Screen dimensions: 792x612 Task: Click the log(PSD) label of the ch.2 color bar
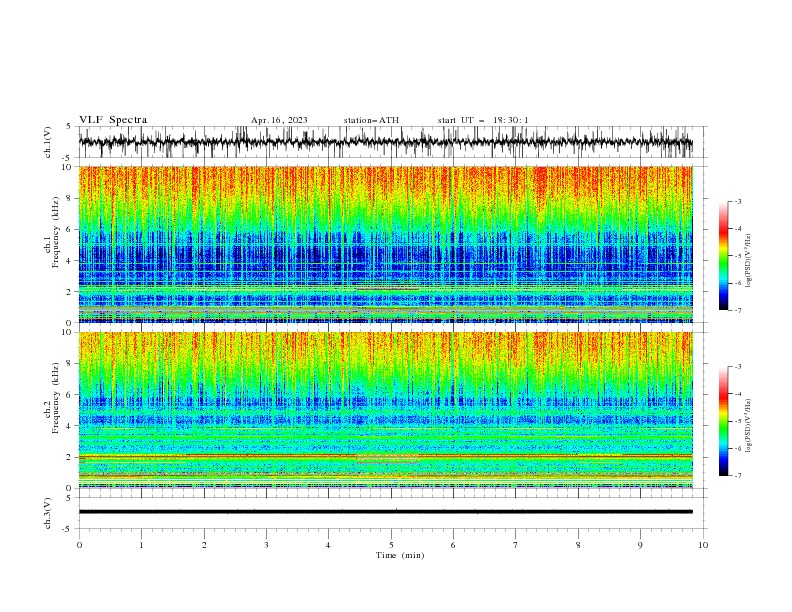pos(748,426)
